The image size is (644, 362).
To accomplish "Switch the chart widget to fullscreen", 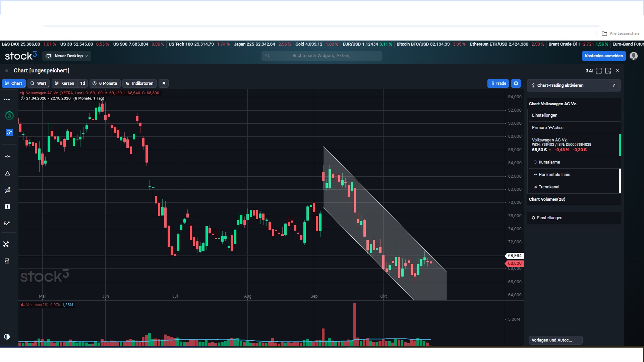I will point(599,71).
